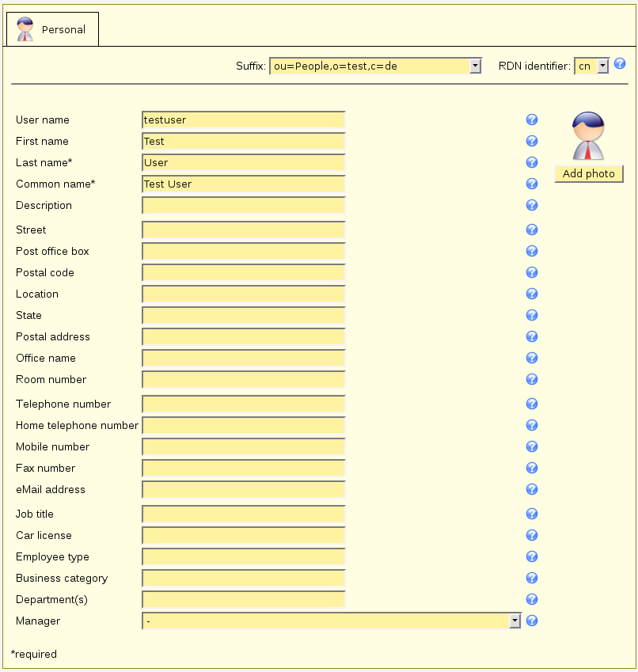Click the Add photo button
Screen dimensions: 638x672
click(x=588, y=173)
